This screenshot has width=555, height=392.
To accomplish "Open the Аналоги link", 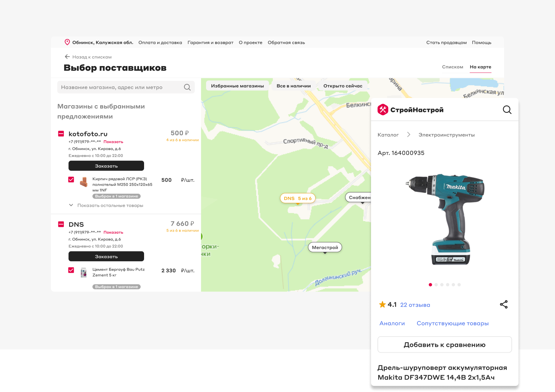I will (x=392, y=323).
